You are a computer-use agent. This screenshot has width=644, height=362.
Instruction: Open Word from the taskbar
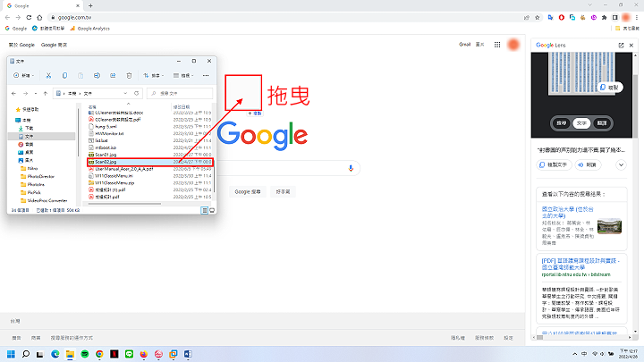(x=188, y=354)
